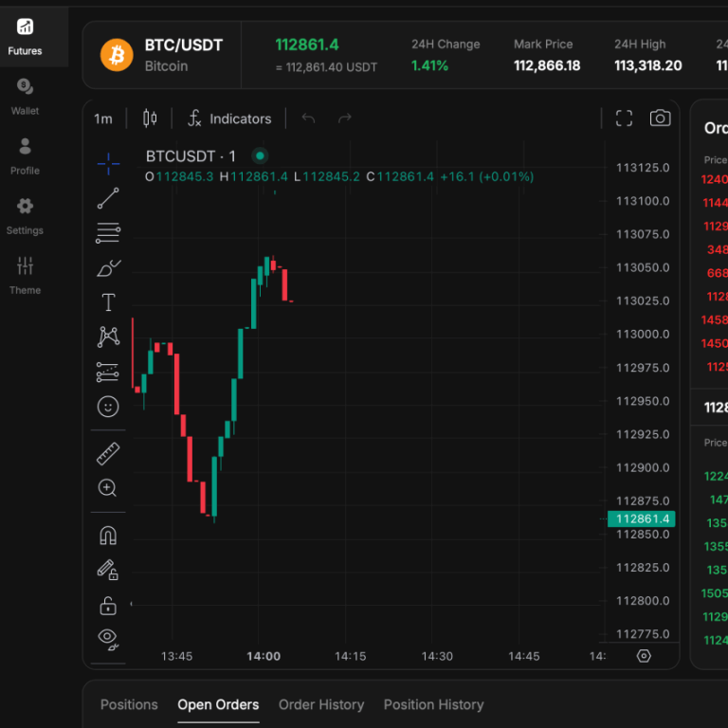Viewport: 728px width, 728px height.
Task: Select the brush drawing tool
Action: click(x=108, y=268)
